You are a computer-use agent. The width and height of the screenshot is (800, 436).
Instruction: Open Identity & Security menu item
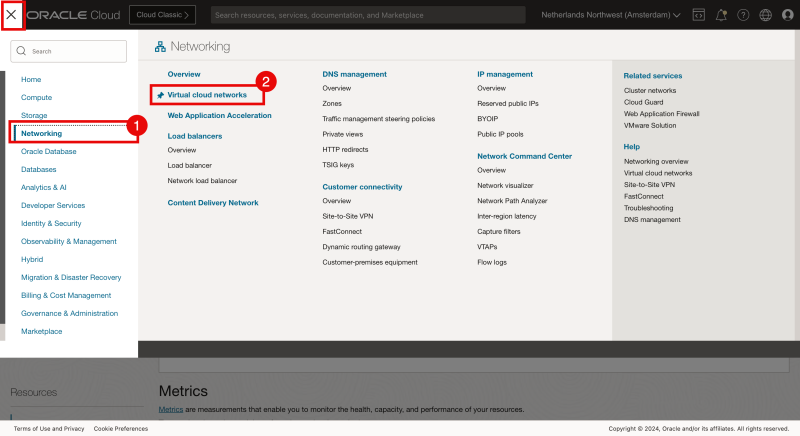pyautogui.click(x=51, y=223)
